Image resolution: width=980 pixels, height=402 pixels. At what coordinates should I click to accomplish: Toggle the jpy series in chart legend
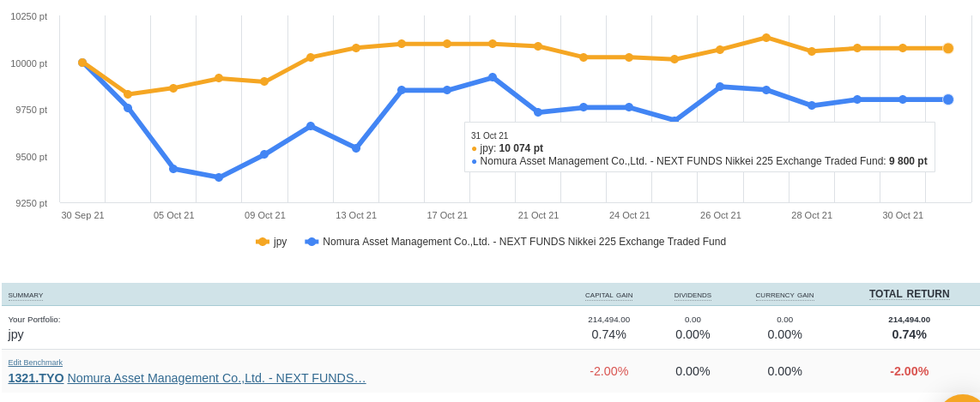coord(271,242)
